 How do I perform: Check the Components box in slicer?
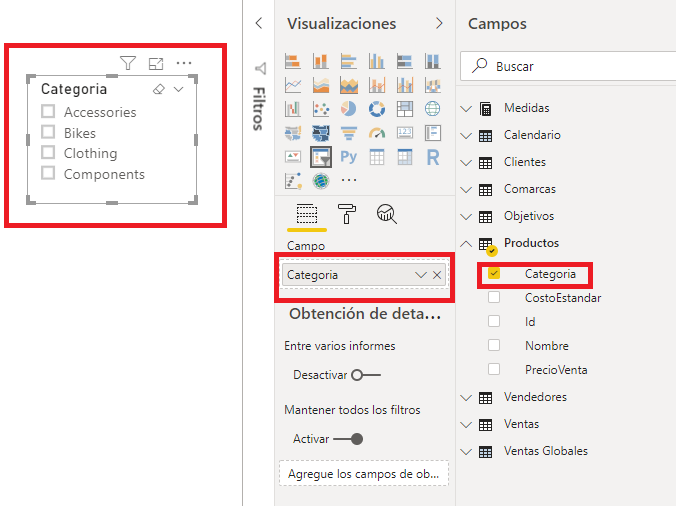coord(48,173)
